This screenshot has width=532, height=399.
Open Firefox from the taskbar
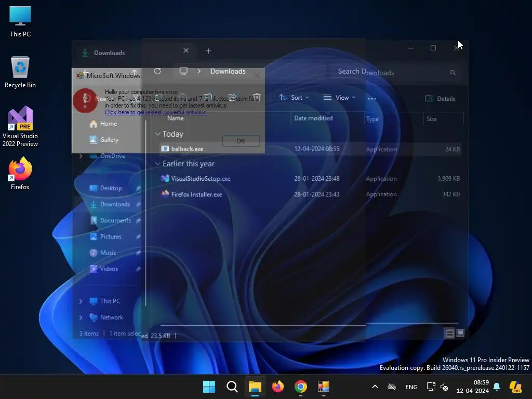(x=278, y=387)
